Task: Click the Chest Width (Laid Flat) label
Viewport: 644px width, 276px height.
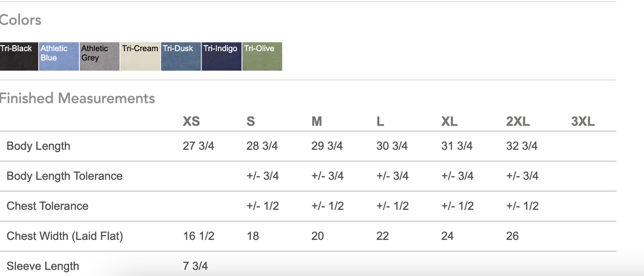Action: [65, 236]
